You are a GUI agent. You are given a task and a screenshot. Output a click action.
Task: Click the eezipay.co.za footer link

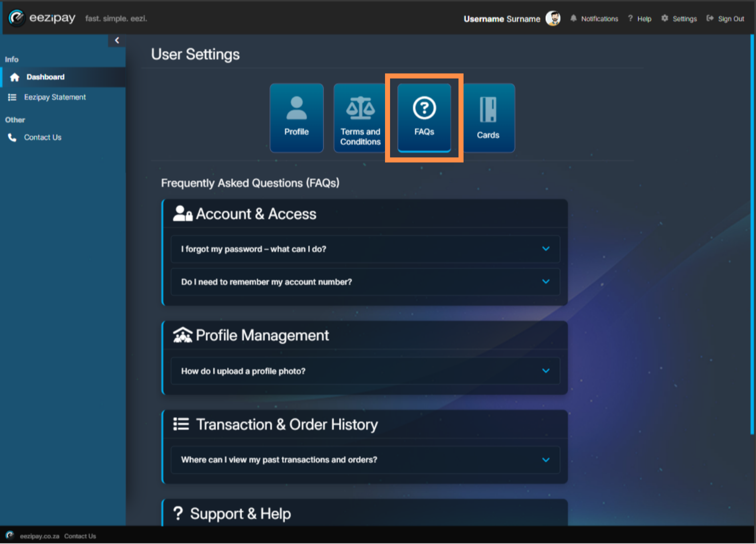point(40,536)
